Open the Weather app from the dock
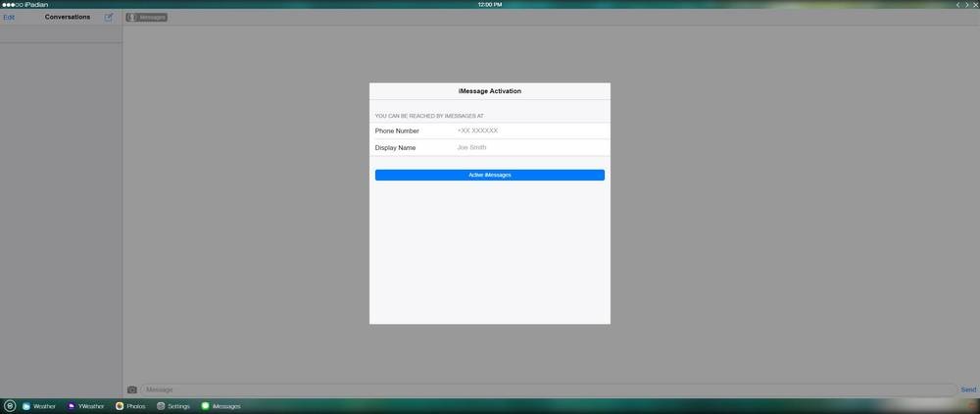980x414 pixels. coord(39,406)
